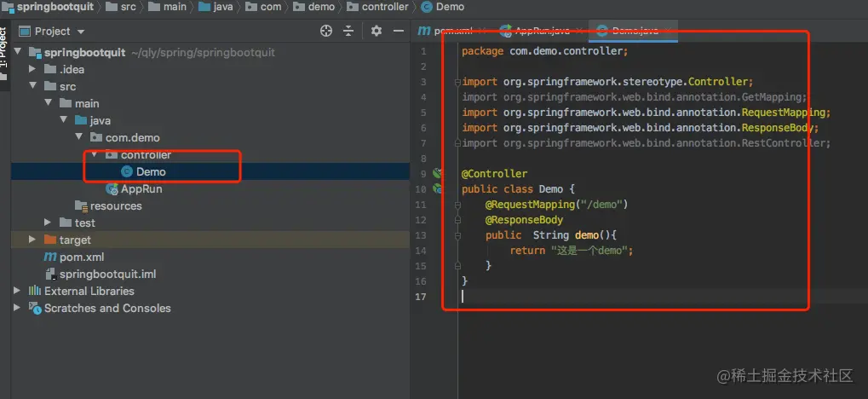Expand the target folder arrow
Viewport: 868px width, 399px height.
32,240
